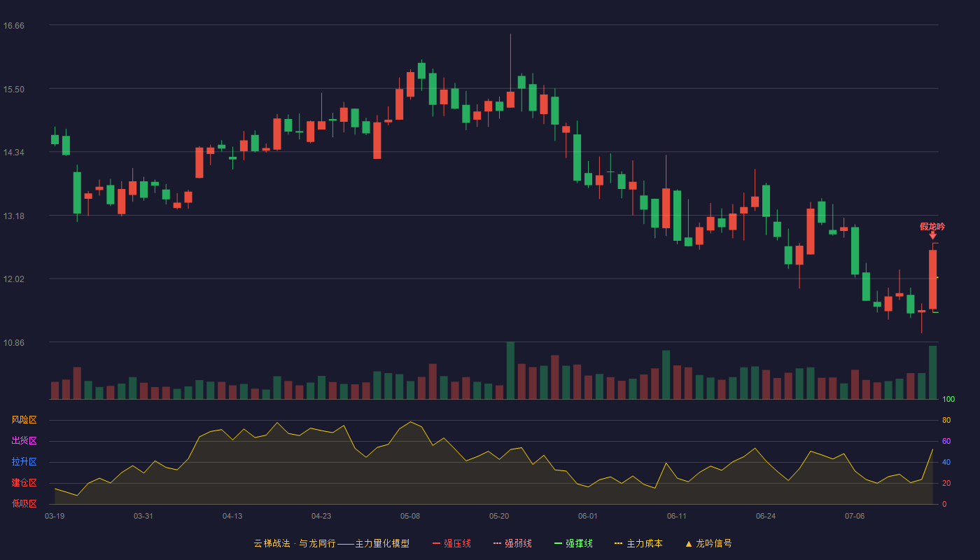
Task: Click the 05-20 date axis label
Action: (x=499, y=516)
